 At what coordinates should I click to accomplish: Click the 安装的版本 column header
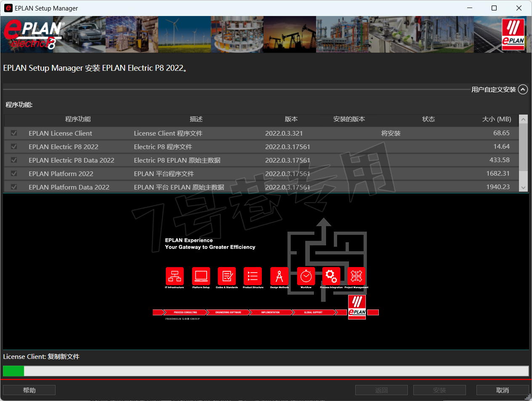coord(349,119)
